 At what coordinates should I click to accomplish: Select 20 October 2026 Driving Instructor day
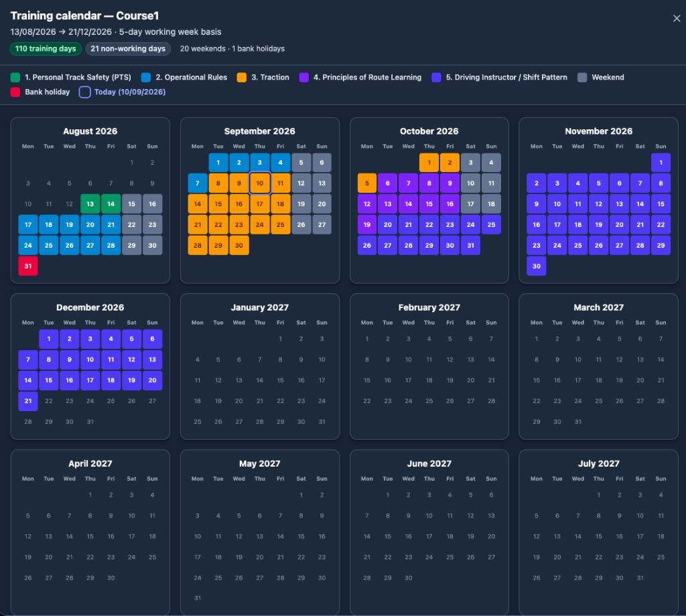[x=388, y=224]
